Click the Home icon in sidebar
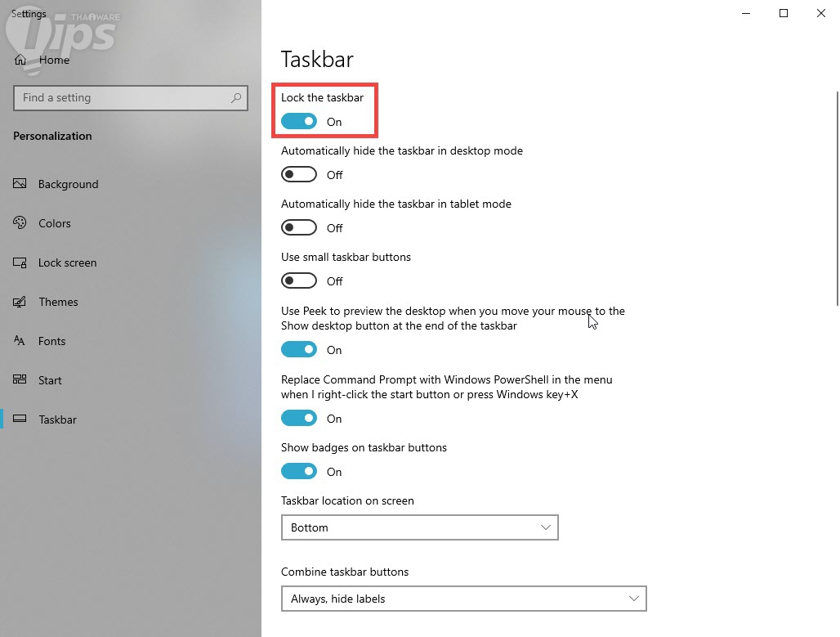This screenshot has height=637, width=840. point(20,60)
